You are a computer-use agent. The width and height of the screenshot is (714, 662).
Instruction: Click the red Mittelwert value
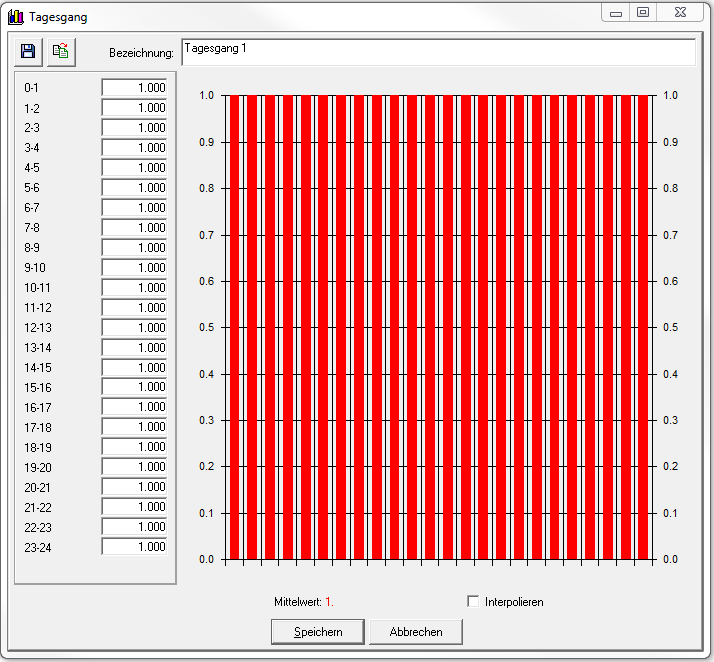[x=329, y=602]
